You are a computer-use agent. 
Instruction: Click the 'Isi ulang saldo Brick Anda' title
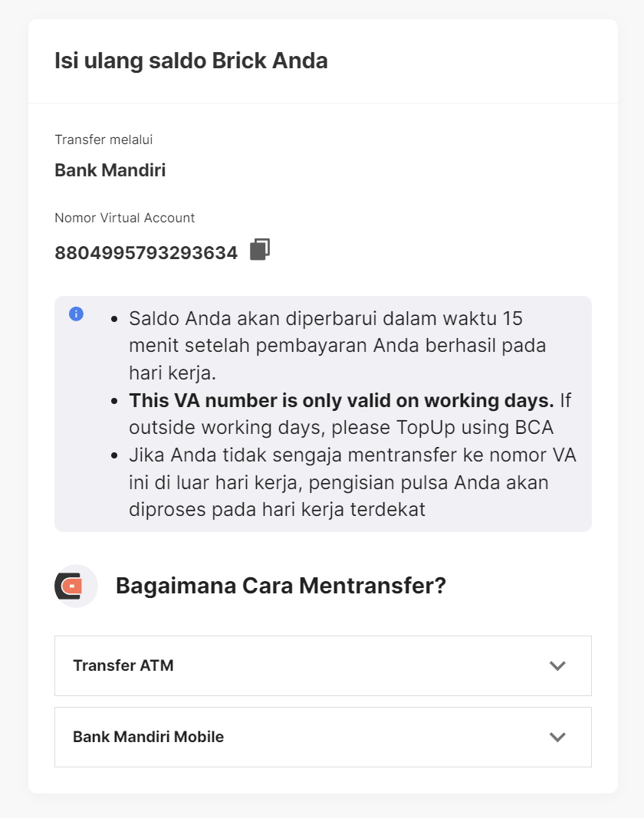[x=191, y=61]
